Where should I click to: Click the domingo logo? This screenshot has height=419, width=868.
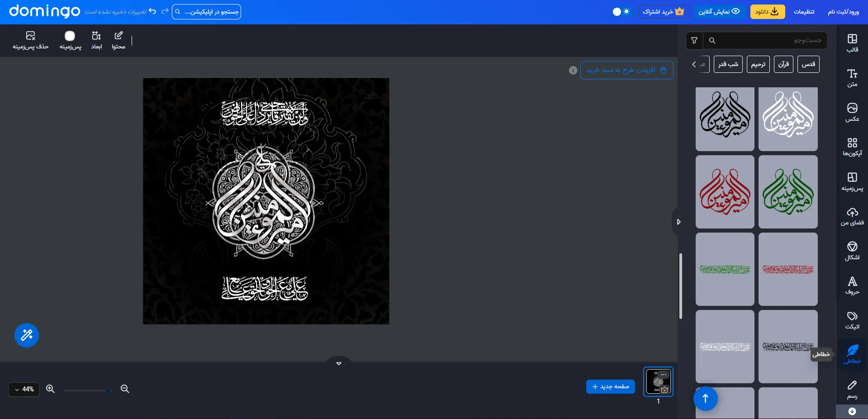click(44, 11)
